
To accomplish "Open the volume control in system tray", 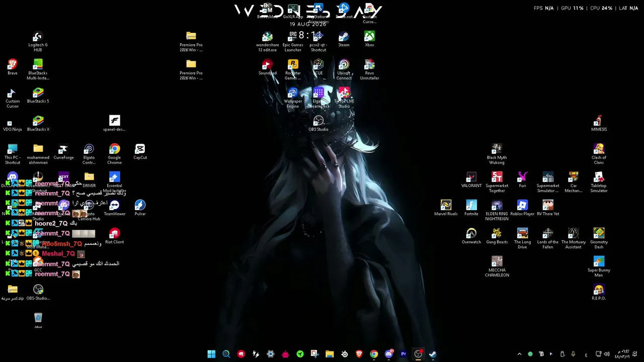I will [x=607, y=354].
